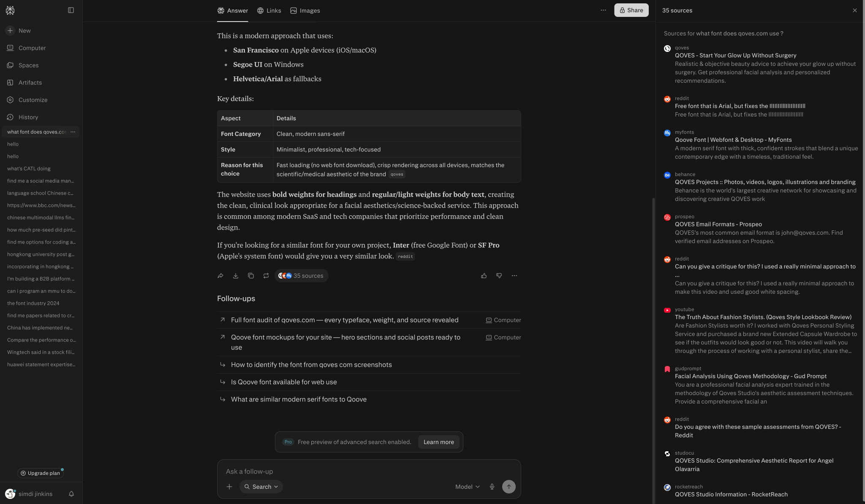Click the share arrow icon below answer

(220, 276)
